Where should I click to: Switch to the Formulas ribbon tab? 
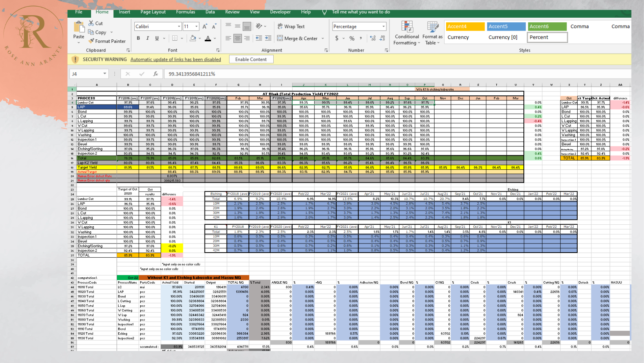tap(185, 12)
